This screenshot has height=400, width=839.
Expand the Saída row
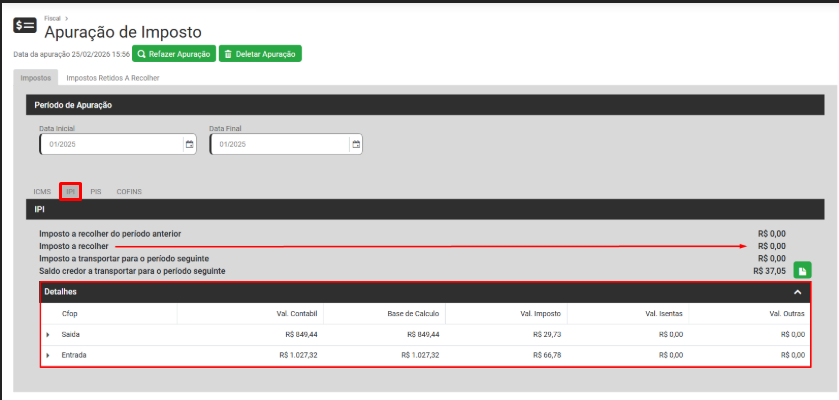coord(47,334)
